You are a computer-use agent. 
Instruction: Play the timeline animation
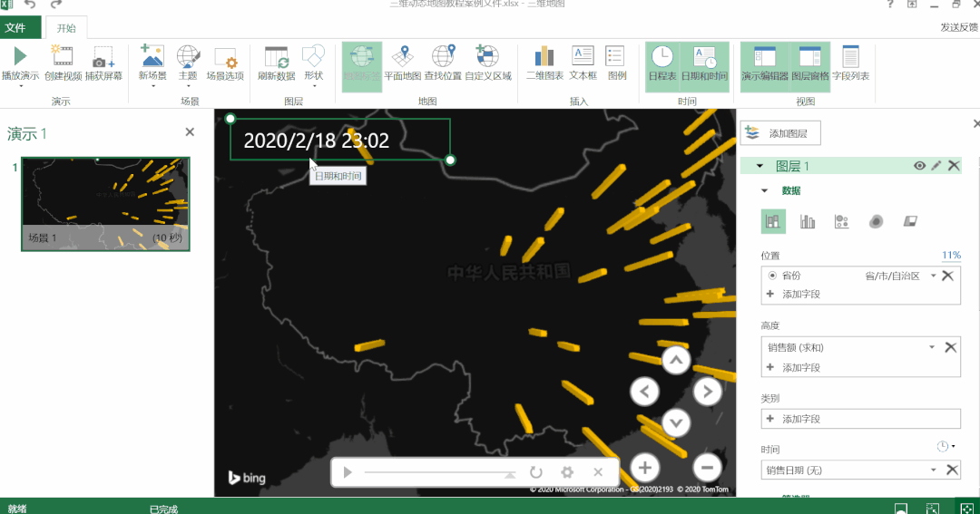[348, 472]
